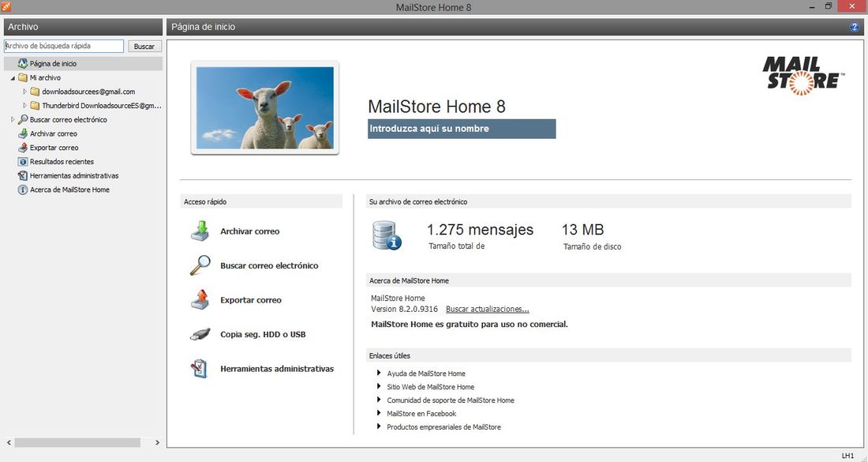The height and width of the screenshot is (462, 868).
Task: Click the Version 8.2.0.9316 text
Action: point(404,309)
